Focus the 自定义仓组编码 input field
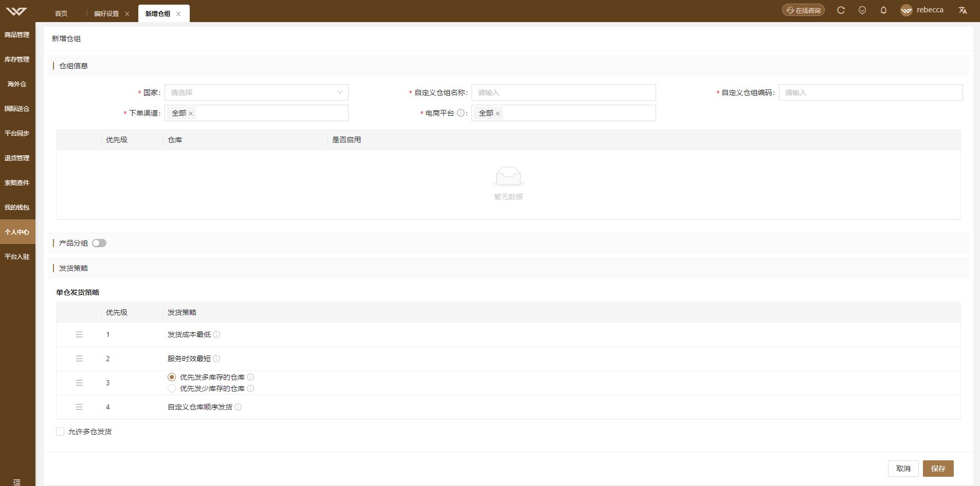The width and height of the screenshot is (980, 486). (x=871, y=92)
